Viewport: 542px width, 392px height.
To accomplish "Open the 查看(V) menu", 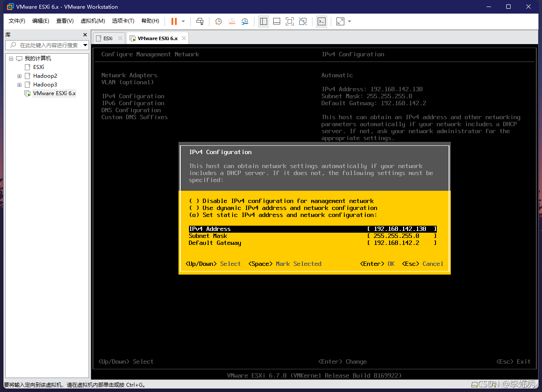I will [x=65, y=21].
